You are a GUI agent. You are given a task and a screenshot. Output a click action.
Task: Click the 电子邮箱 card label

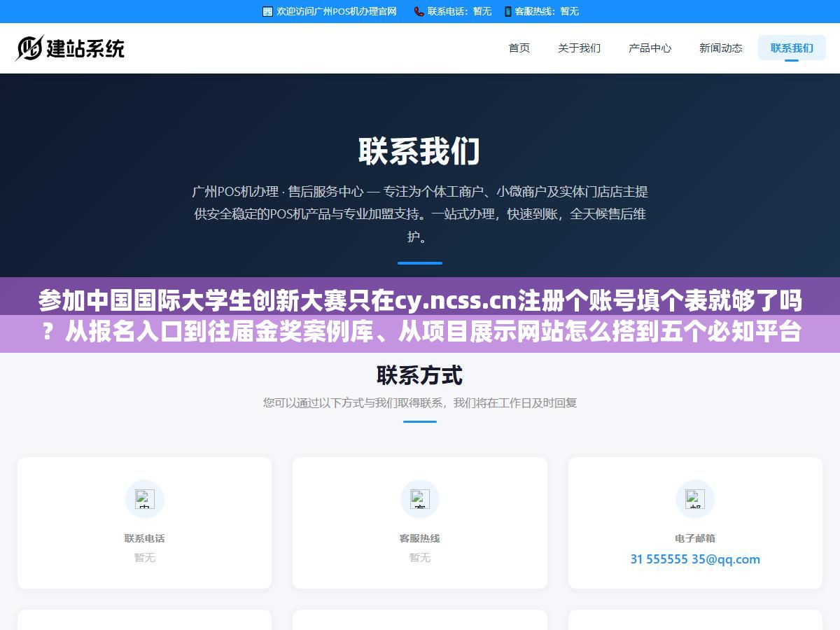(695, 538)
